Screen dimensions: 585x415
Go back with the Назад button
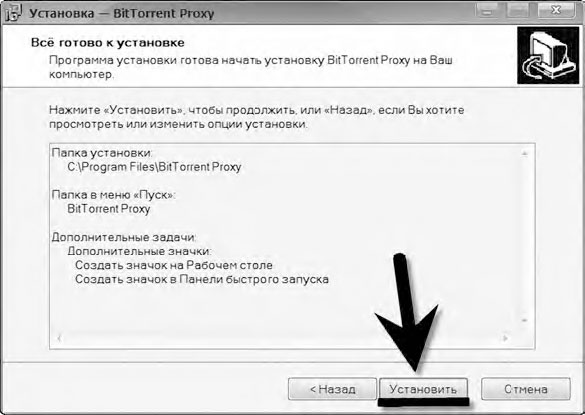pyautogui.click(x=332, y=389)
